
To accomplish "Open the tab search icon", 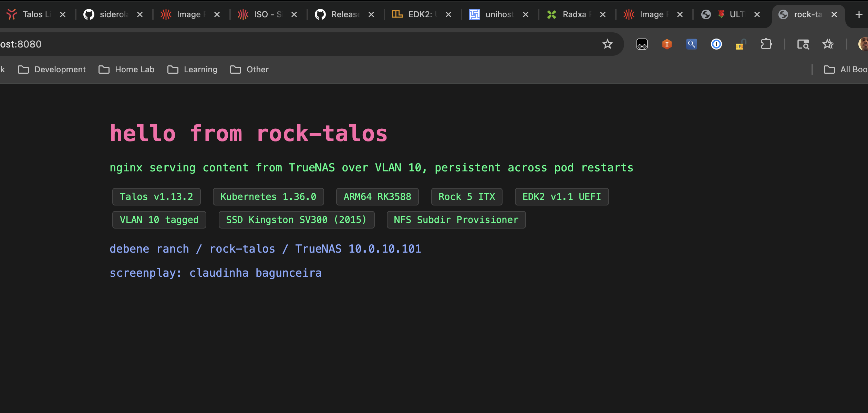I will click(x=803, y=44).
